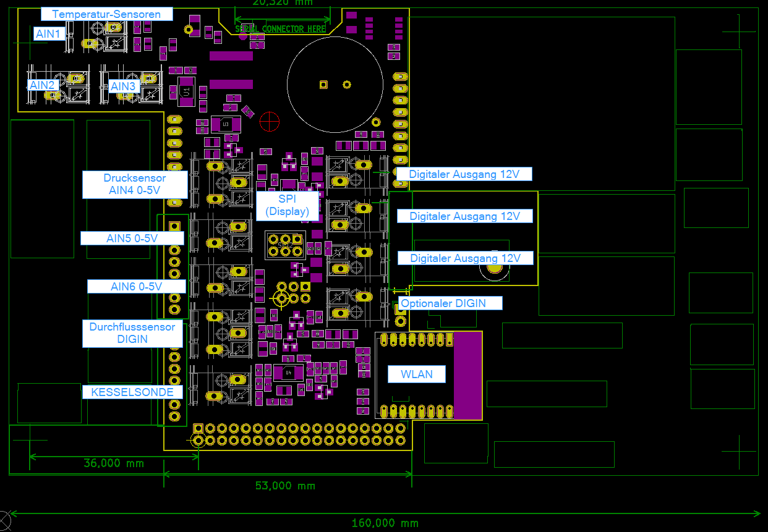This screenshot has height=532, width=768.
Task: Click the AIN6 0-5V label
Action: [136, 287]
